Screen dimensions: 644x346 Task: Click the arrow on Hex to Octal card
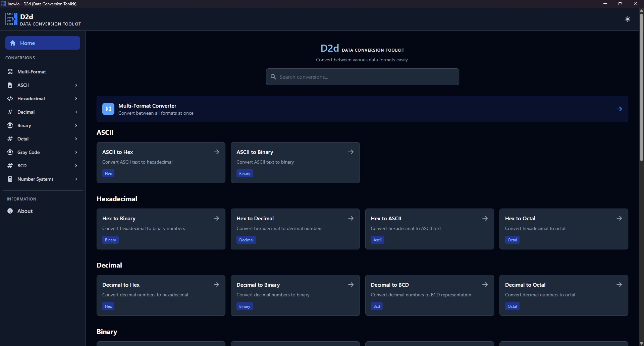(619, 218)
